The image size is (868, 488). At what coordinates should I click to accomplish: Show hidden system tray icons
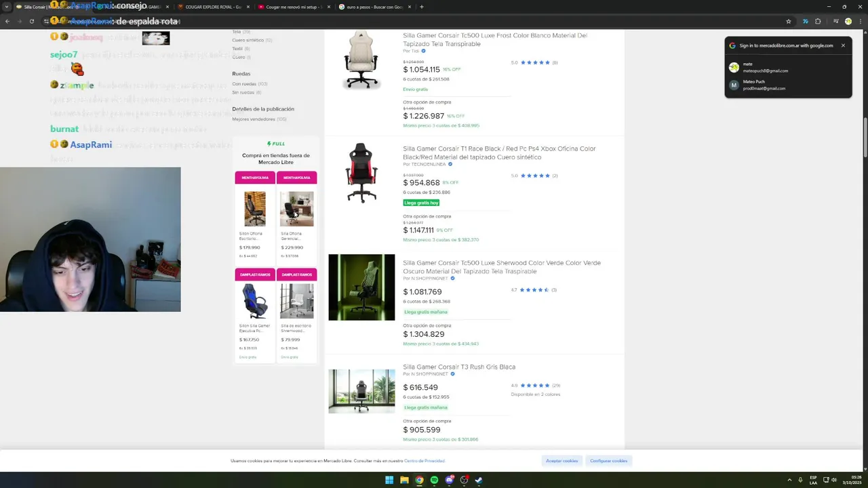tap(789, 480)
